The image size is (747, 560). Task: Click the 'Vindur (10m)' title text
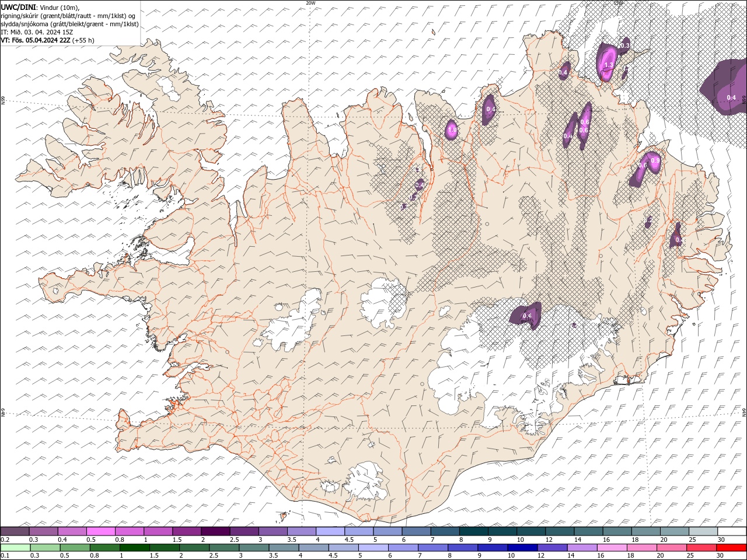coord(60,6)
